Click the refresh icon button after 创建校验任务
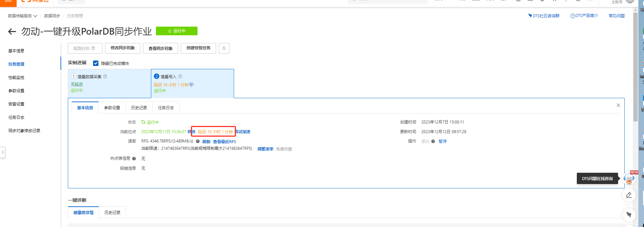Image resolution: width=644 pixels, height=227 pixels. (224, 48)
